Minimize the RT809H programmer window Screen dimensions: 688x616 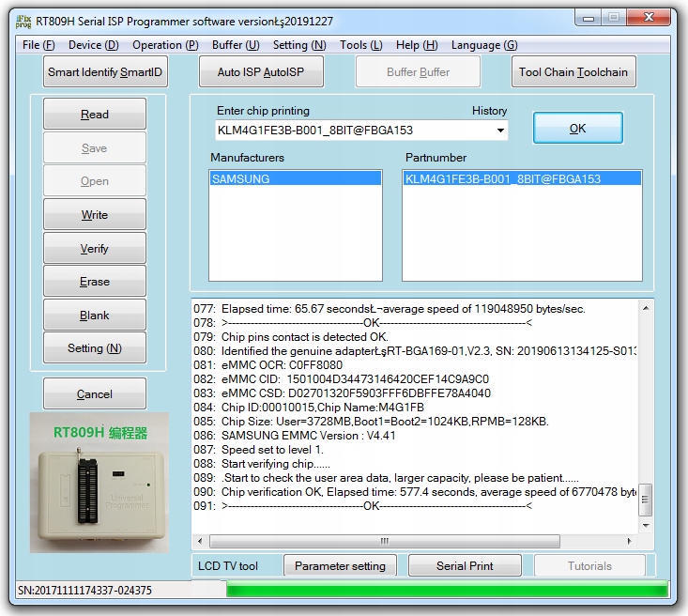click(589, 18)
